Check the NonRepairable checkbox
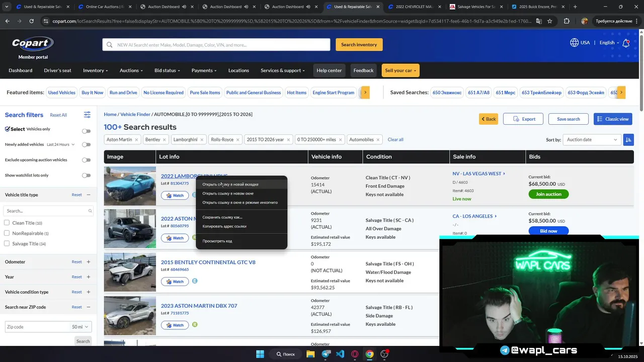 (x=7, y=233)
